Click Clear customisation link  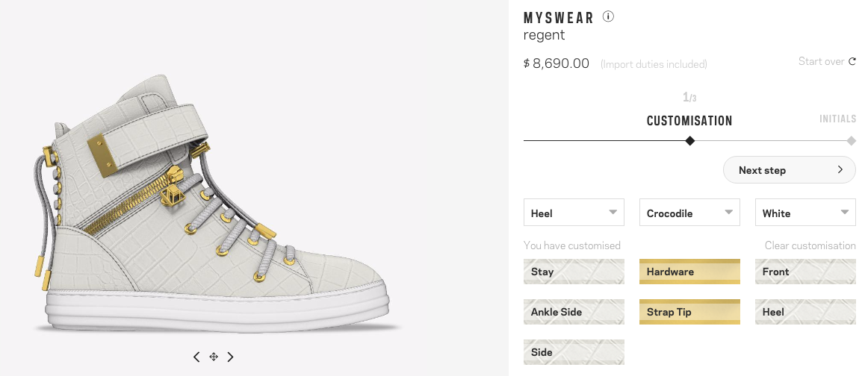pos(810,245)
